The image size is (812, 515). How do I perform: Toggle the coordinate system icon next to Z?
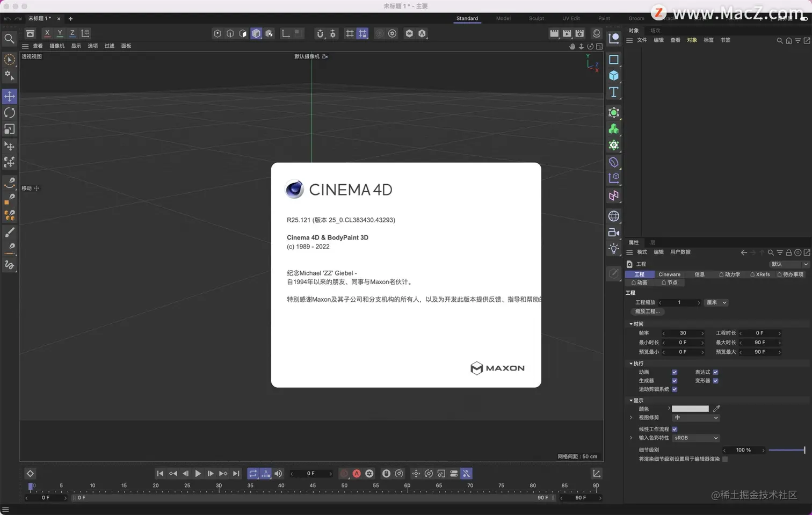pyautogui.click(x=85, y=33)
